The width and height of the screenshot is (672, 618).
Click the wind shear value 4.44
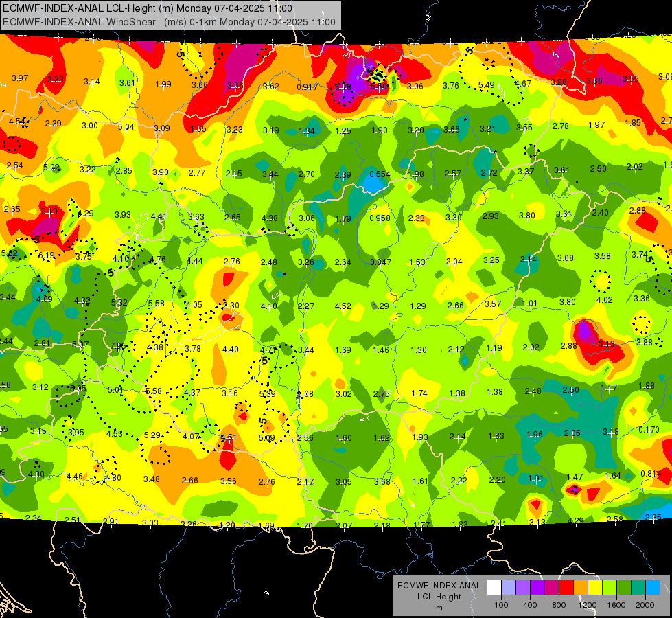[195, 260]
